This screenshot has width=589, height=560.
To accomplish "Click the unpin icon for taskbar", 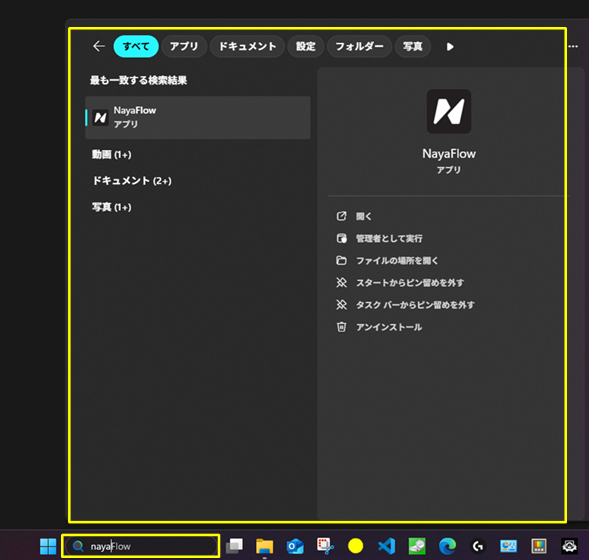I will (341, 305).
